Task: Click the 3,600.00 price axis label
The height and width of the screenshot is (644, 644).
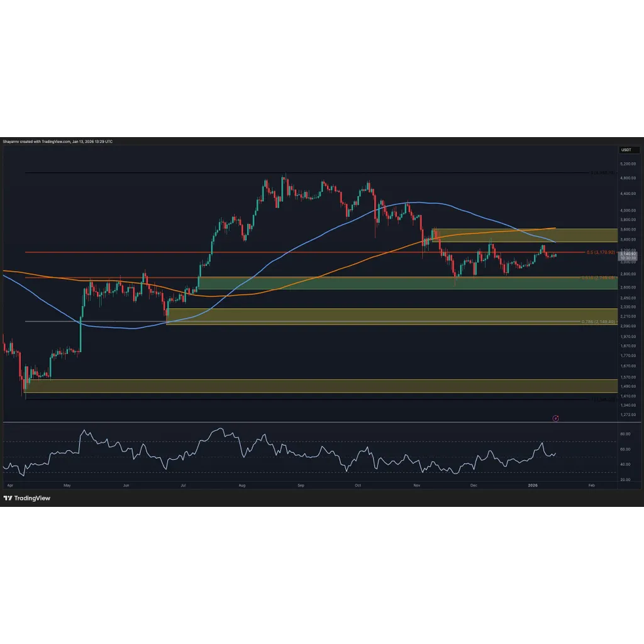Action: 628,230
